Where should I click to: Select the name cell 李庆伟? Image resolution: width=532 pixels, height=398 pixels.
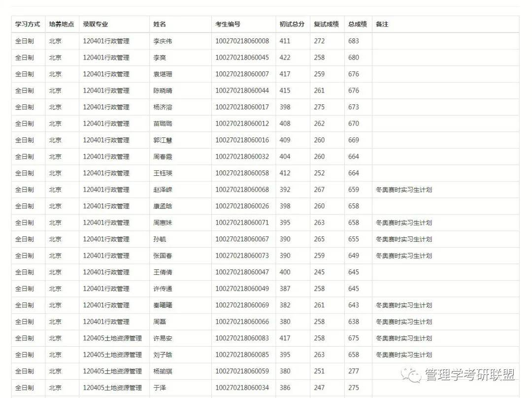[x=163, y=41]
